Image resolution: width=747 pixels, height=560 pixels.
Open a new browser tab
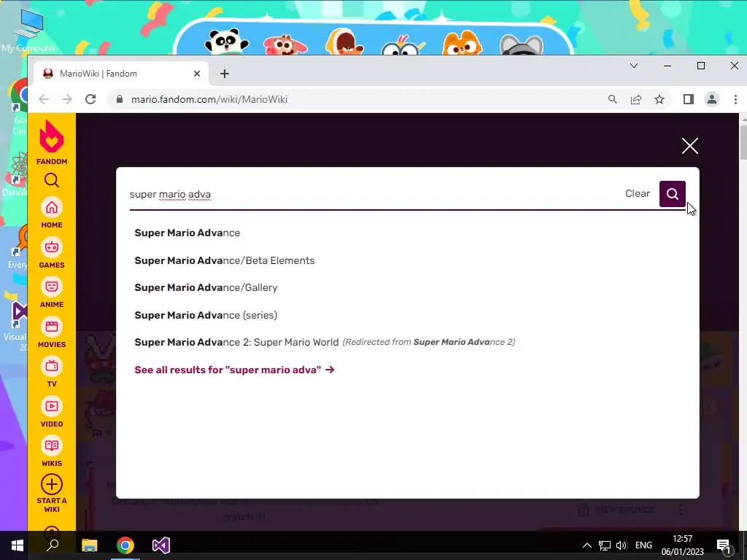click(x=225, y=74)
